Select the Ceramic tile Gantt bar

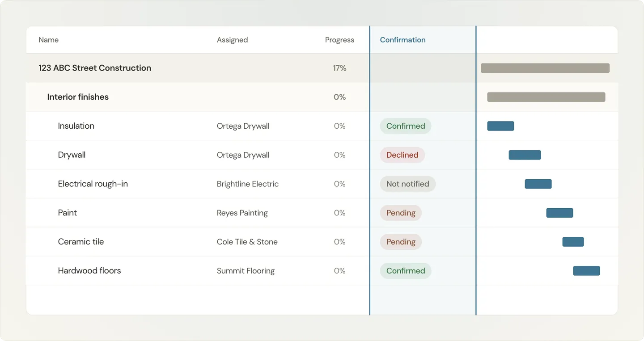tap(573, 242)
